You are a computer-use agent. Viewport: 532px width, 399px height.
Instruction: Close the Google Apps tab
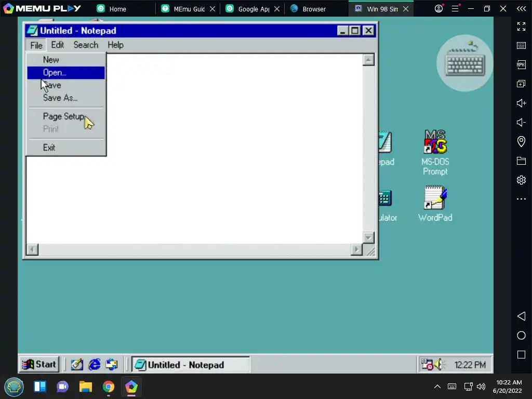(277, 9)
